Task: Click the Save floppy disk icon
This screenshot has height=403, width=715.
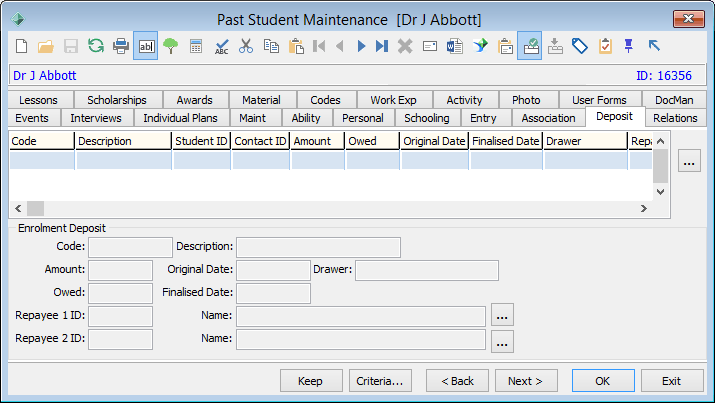Action: click(71, 46)
